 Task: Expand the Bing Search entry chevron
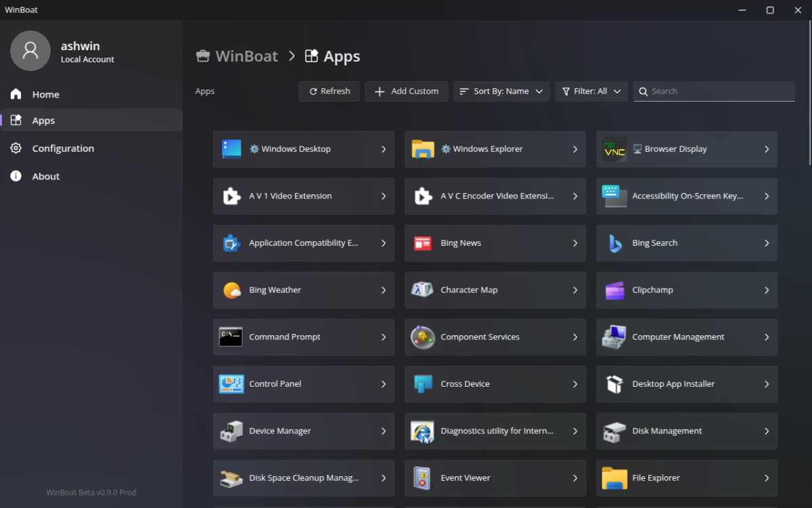[x=766, y=243]
